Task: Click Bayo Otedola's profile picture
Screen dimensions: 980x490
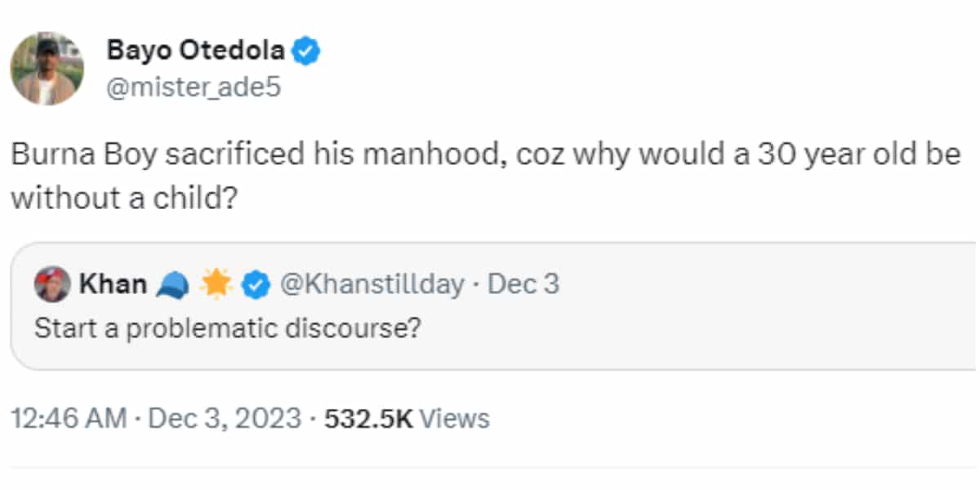Action: click(x=47, y=69)
